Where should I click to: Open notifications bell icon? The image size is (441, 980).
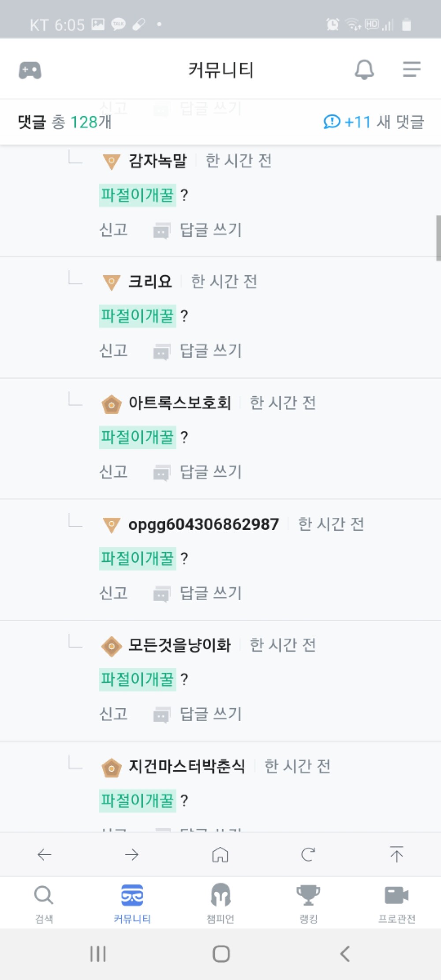(x=364, y=70)
